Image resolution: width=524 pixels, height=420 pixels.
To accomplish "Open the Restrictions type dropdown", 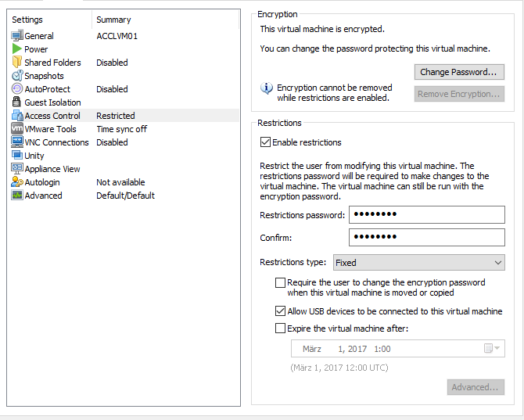I will [x=418, y=263].
